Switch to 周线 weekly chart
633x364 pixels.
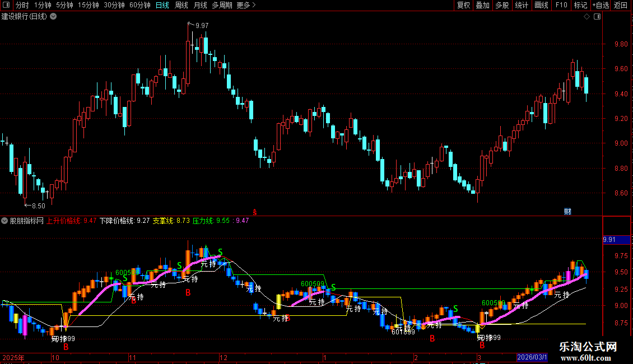pos(181,5)
